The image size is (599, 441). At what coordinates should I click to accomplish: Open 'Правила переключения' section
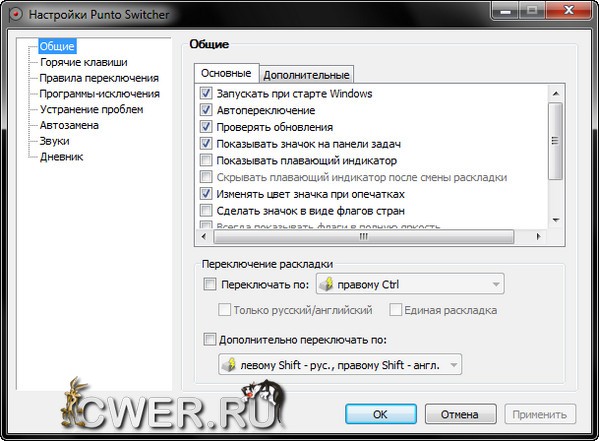99,78
